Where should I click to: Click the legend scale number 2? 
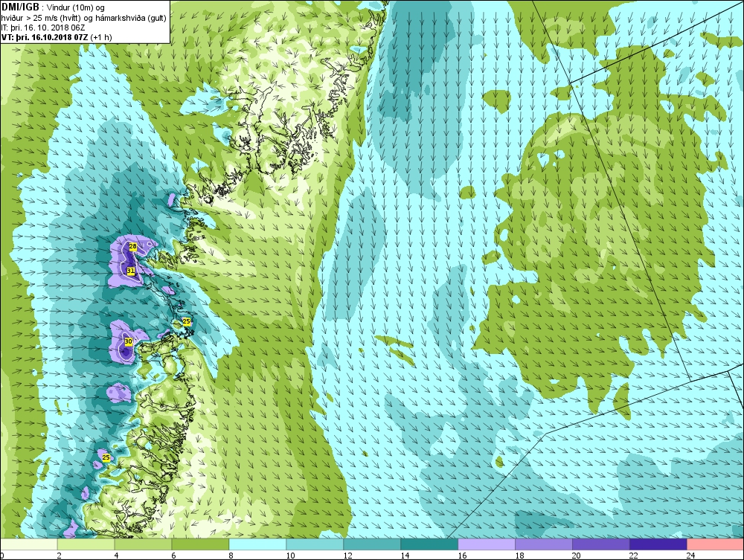[59, 556]
